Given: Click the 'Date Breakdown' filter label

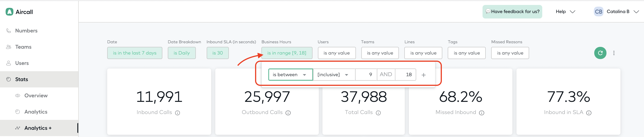Looking at the screenshot, I should tap(184, 42).
